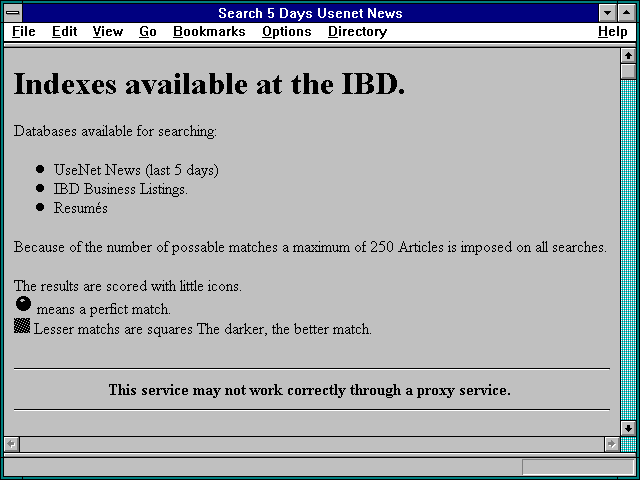Click the proxy service warning text
Image resolution: width=640 pixels, height=480 pixels.
click(309, 390)
